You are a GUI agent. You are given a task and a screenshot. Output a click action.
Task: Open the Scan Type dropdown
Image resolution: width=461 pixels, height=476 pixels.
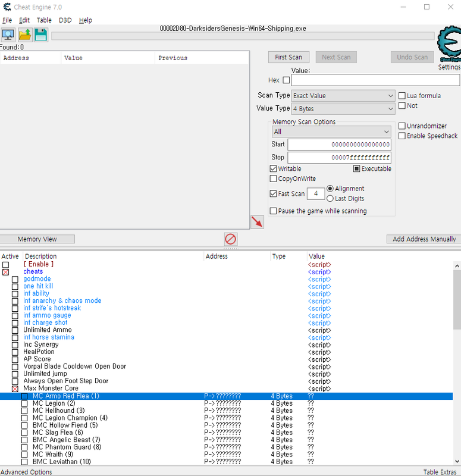point(343,96)
